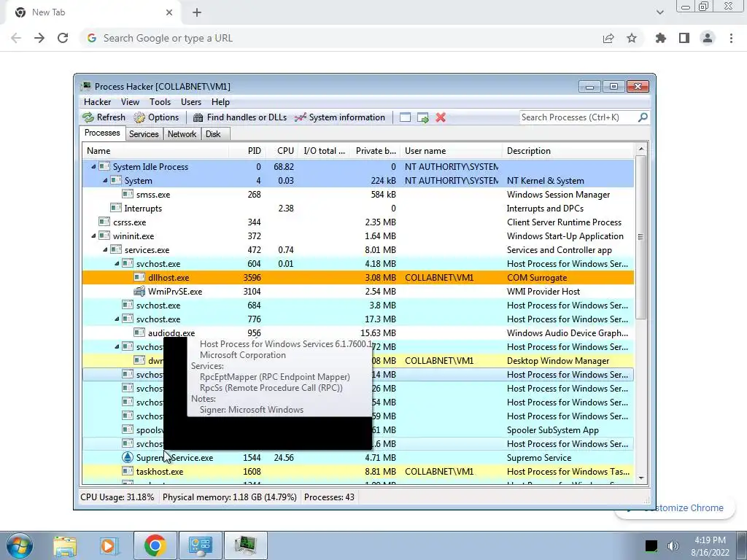Open the Help menu
Screen dimensions: 747x560
220,102
